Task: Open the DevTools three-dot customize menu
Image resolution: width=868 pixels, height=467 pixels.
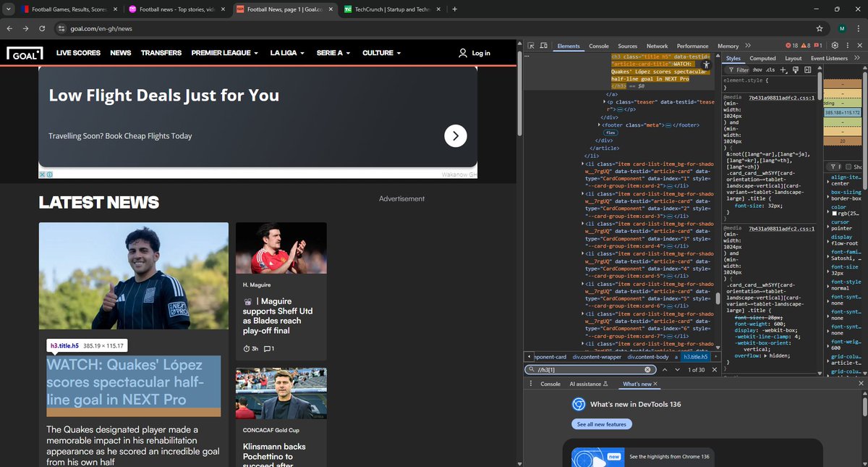Action: point(847,46)
